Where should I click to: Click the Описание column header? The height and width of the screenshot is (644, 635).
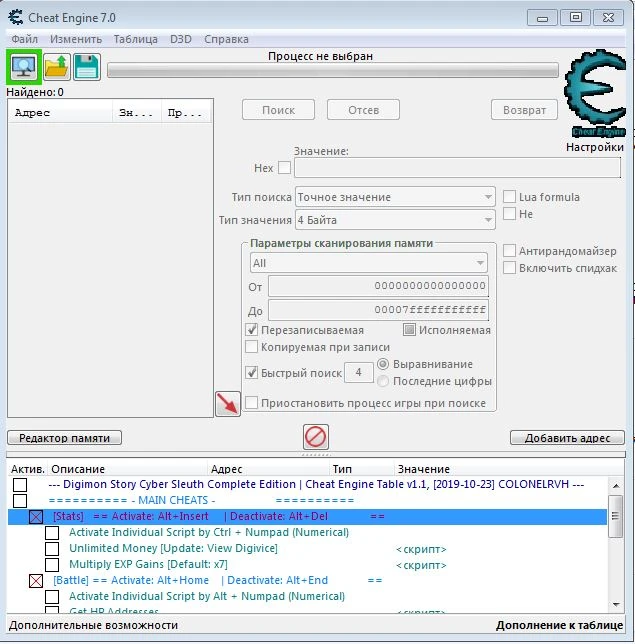[127, 469]
